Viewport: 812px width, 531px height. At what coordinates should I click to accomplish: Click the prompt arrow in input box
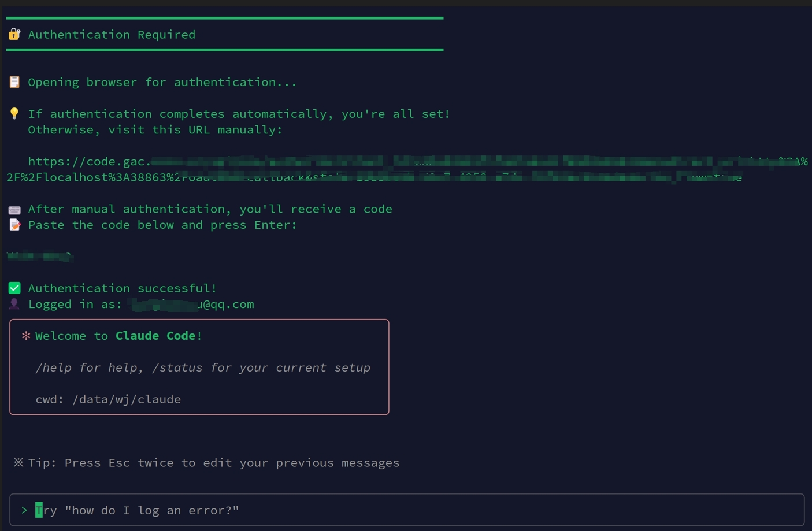24,510
